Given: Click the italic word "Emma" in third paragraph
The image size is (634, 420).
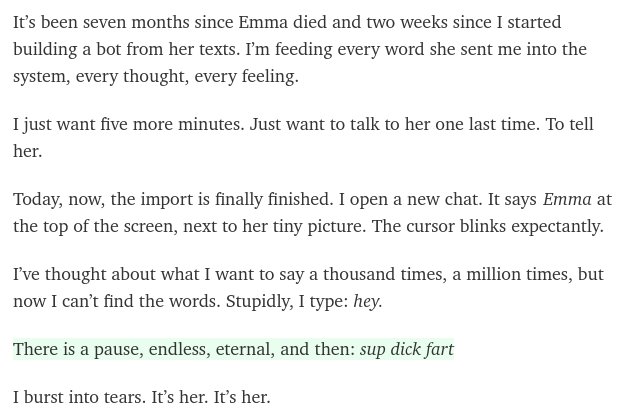Looking at the screenshot, I should pyautogui.click(x=567, y=199).
